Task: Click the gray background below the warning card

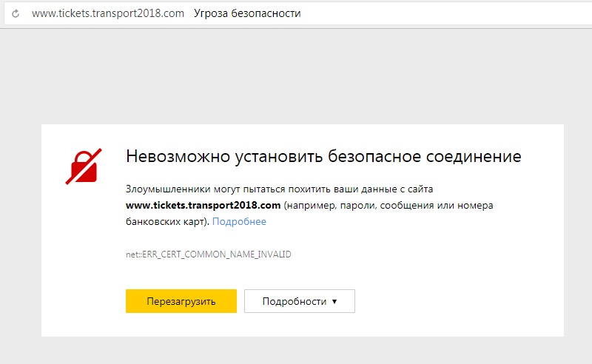Action: [x=296, y=350]
